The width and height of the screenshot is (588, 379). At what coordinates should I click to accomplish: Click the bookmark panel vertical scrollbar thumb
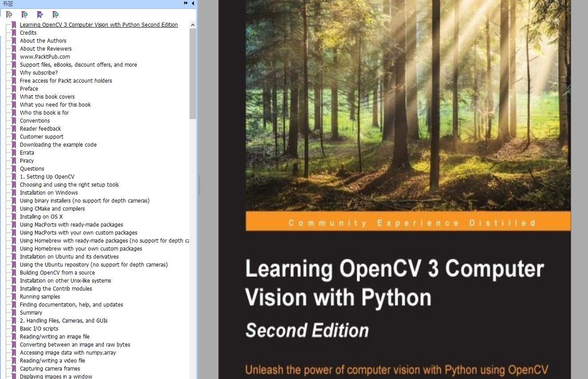coord(193,73)
